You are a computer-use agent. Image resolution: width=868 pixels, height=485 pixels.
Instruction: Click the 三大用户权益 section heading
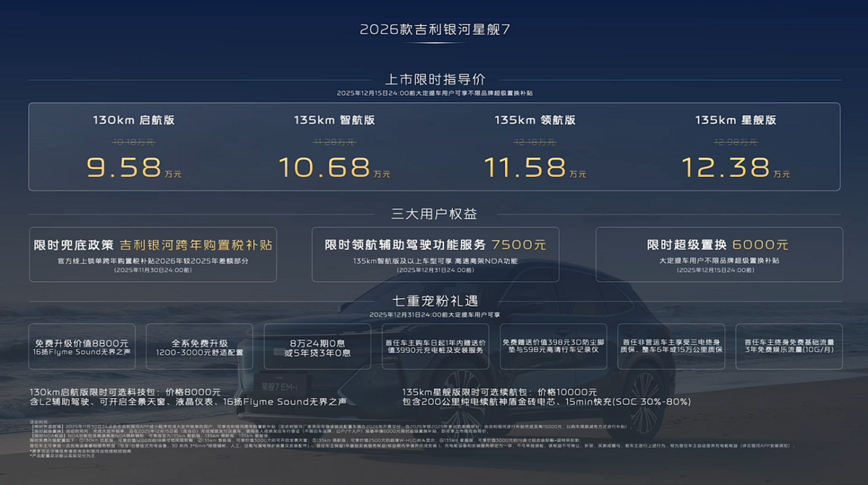coord(435,214)
